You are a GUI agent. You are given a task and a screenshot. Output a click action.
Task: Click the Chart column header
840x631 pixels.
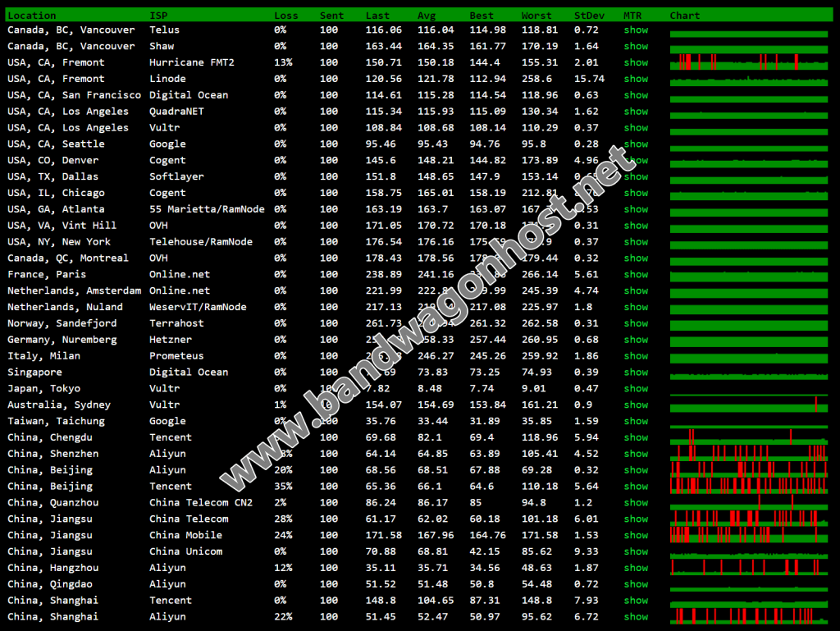point(685,16)
